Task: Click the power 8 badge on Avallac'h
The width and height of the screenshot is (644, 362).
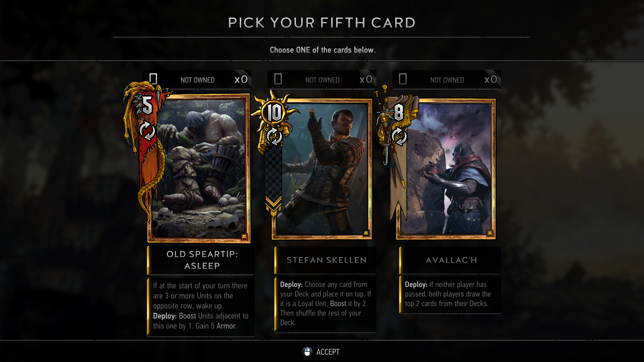Action: click(x=398, y=112)
